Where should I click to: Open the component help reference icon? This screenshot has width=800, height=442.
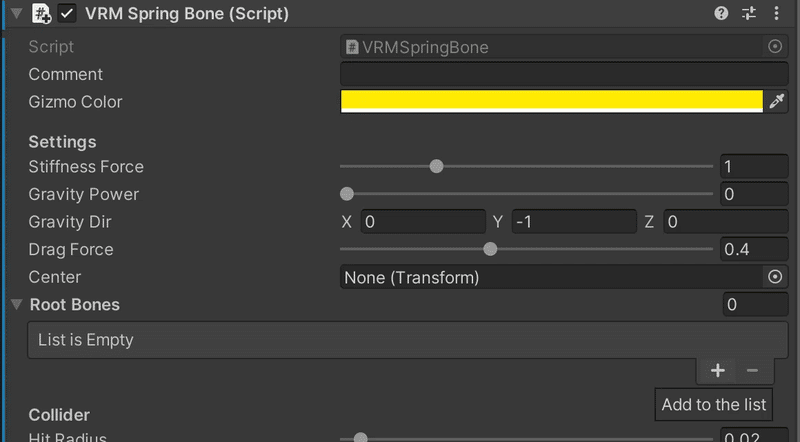coord(721,14)
